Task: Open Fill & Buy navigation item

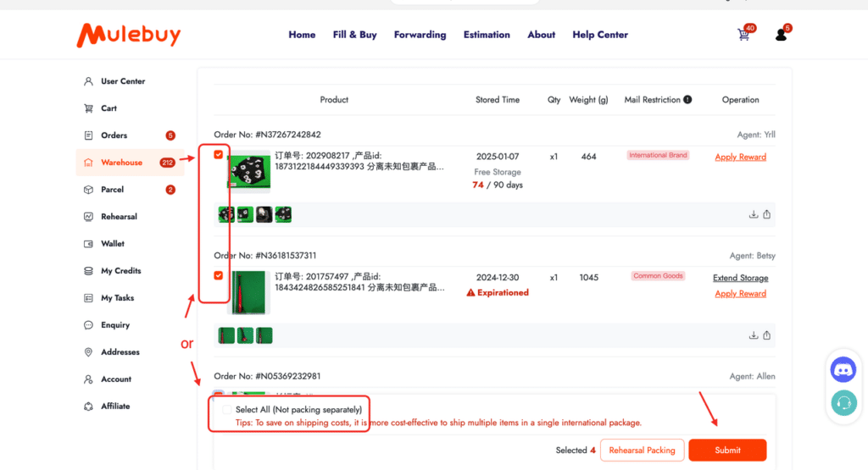Action: pyautogui.click(x=355, y=35)
